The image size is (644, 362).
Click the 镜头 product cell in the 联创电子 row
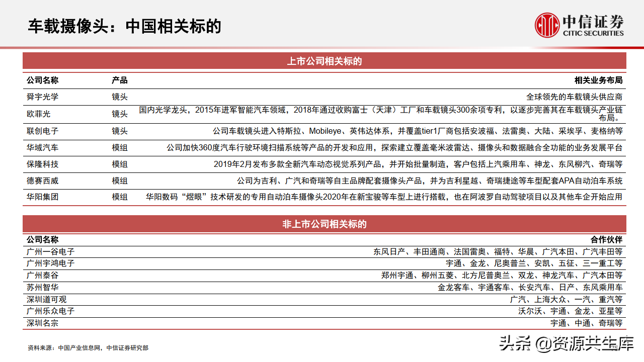[x=119, y=131]
